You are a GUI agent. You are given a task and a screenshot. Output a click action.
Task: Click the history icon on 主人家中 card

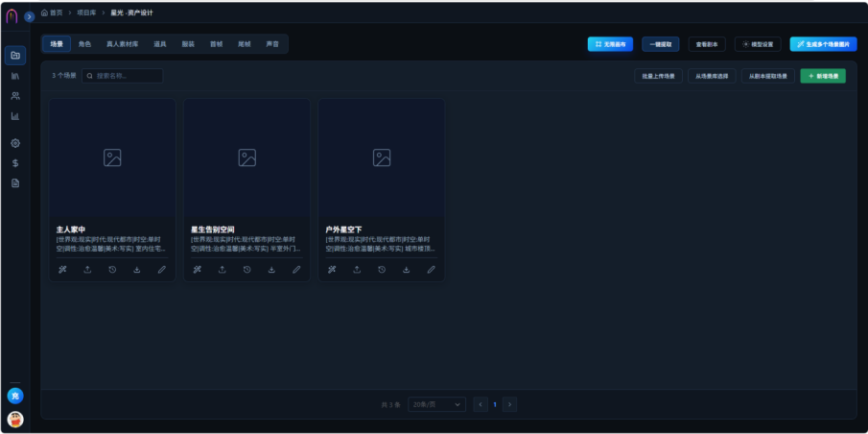pos(112,270)
